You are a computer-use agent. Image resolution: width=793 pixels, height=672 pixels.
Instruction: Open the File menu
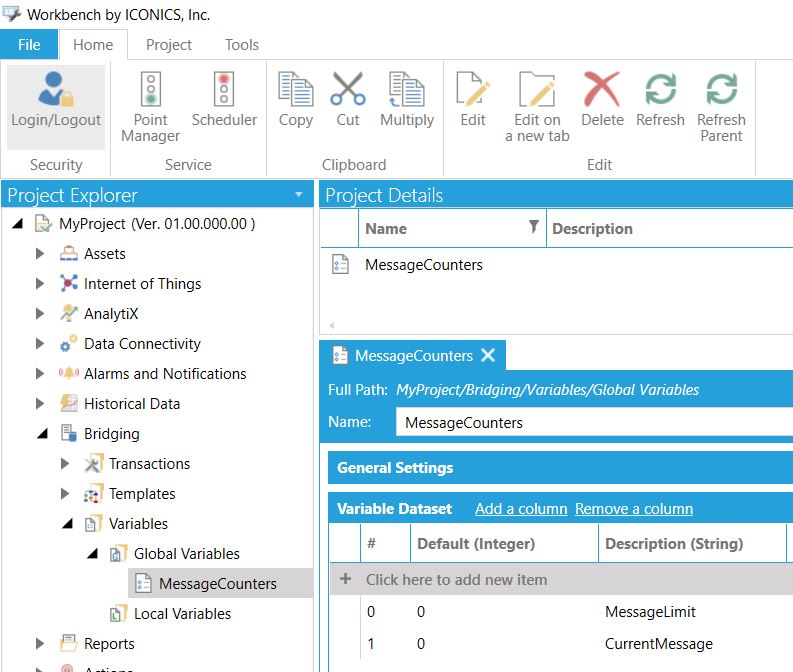[29, 44]
